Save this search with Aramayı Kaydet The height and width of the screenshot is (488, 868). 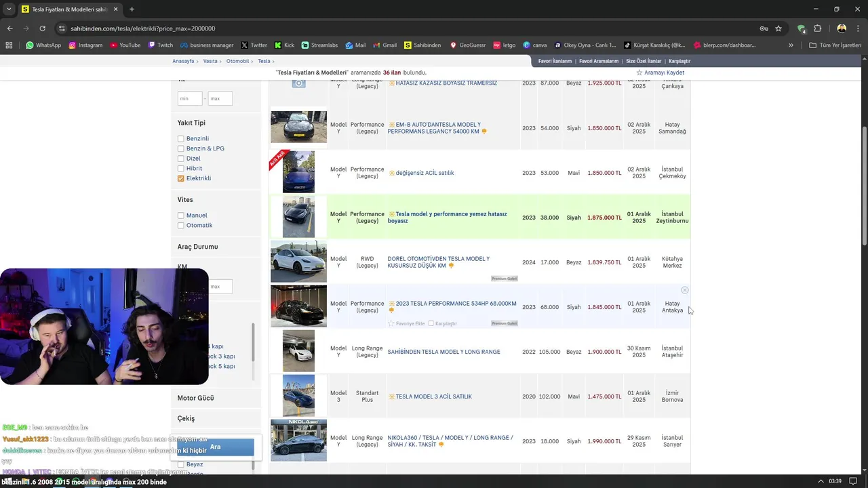coord(660,73)
